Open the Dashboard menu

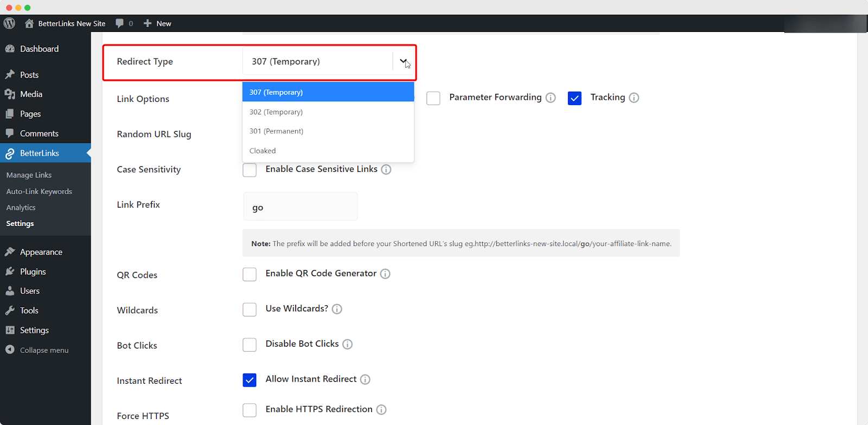pos(46,49)
